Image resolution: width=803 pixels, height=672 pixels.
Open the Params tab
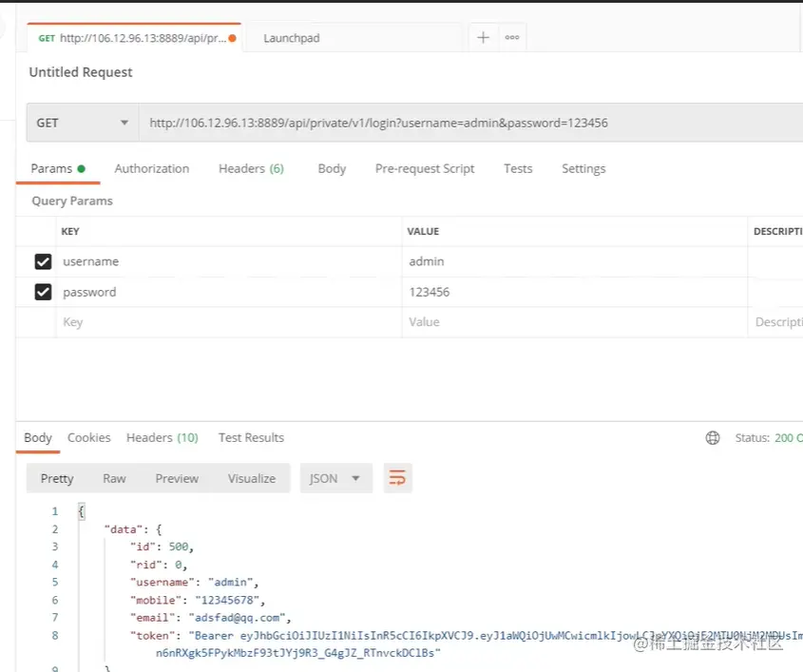[58, 169]
